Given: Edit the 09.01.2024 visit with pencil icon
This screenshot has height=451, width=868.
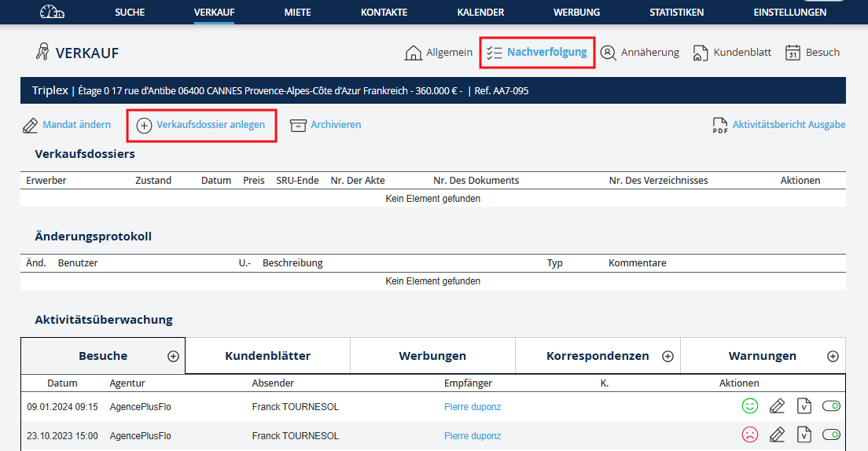Looking at the screenshot, I should 777,406.
